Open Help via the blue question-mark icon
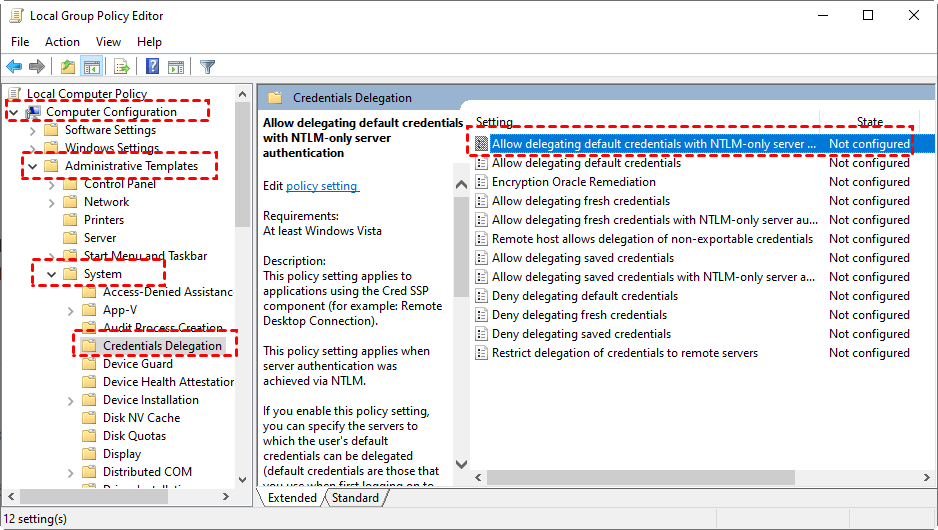 (152, 67)
